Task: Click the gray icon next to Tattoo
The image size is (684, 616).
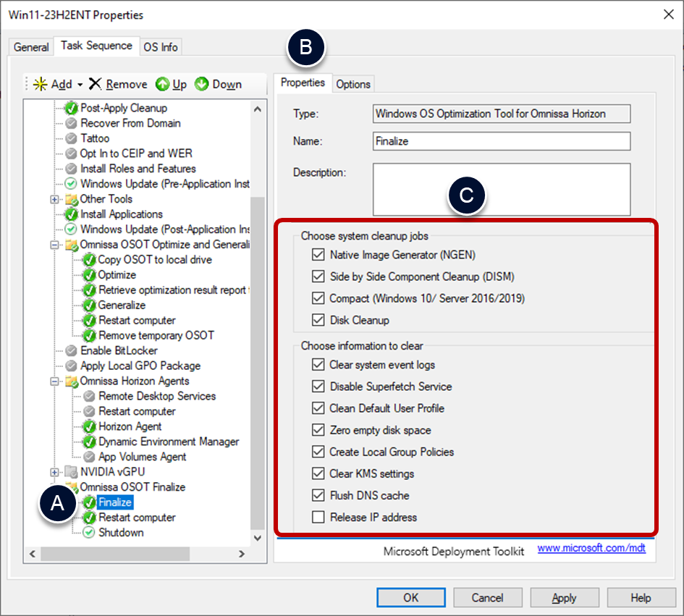Action: point(71,138)
